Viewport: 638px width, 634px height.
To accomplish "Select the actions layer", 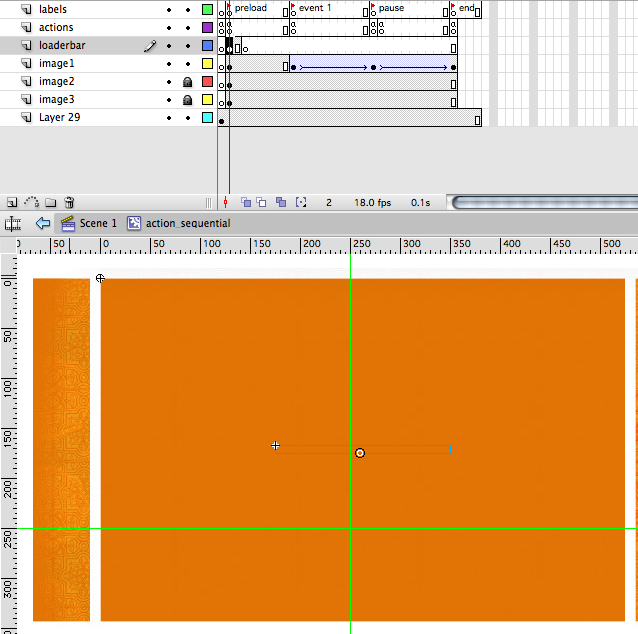I will (x=56, y=27).
